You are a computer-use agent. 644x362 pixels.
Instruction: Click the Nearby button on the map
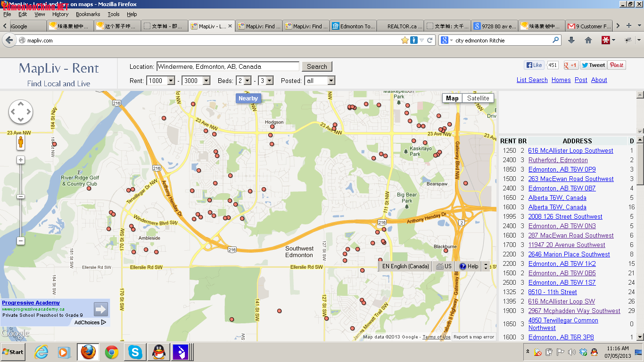[248, 99]
